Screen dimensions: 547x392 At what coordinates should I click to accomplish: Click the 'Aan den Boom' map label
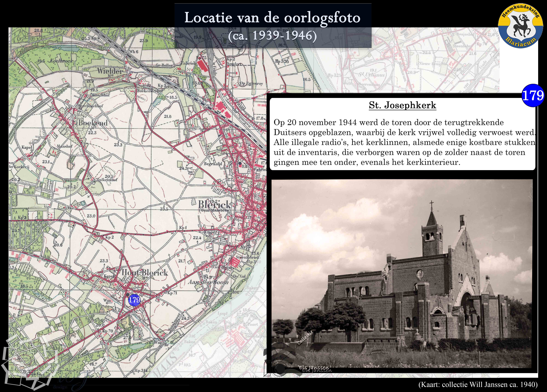(208, 282)
